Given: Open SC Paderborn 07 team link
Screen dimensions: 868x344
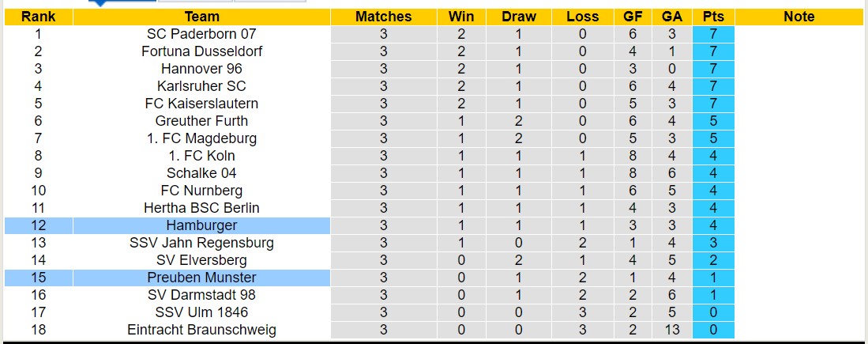Looking at the screenshot, I should pyautogui.click(x=201, y=34).
